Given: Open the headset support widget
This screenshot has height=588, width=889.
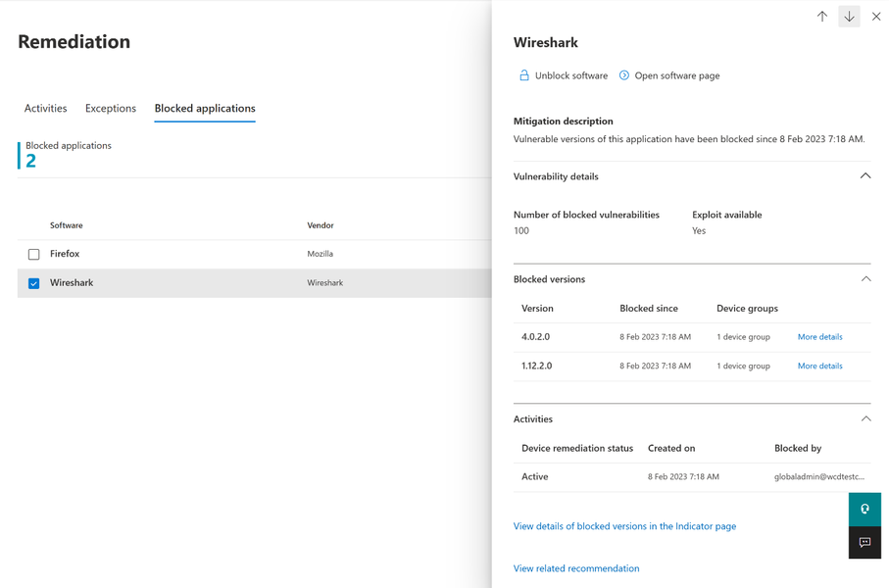Looking at the screenshot, I should pos(864,510).
